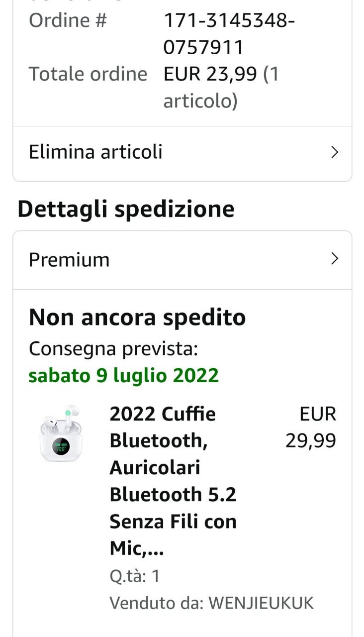Image resolution: width=364 pixels, height=637 pixels.
Task: Click the Auricolari Bluetooth 5.2 title line
Action: [173, 481]
